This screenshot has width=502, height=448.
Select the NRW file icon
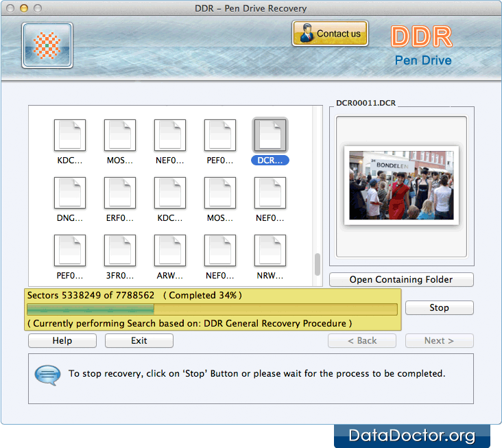270,250
